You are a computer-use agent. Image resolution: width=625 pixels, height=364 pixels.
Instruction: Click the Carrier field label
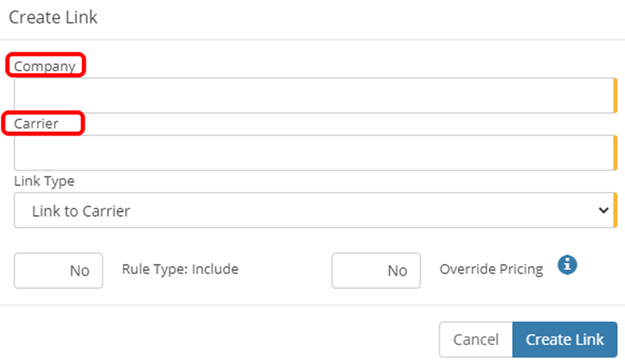(37, 124)
